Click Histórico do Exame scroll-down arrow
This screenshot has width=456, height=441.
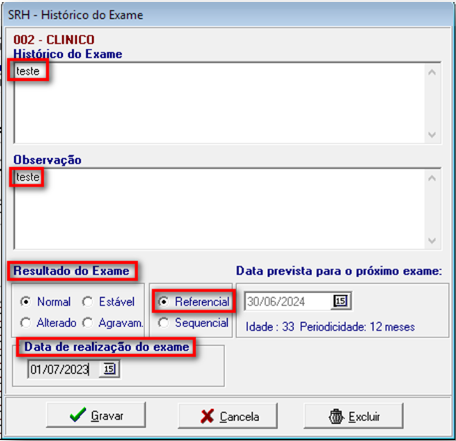(432, 135)
